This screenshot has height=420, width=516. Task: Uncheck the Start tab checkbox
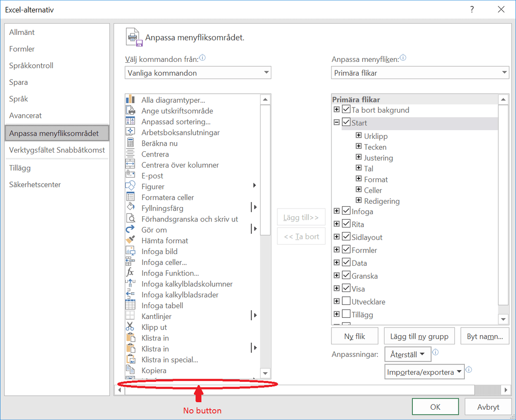(346, 123)
